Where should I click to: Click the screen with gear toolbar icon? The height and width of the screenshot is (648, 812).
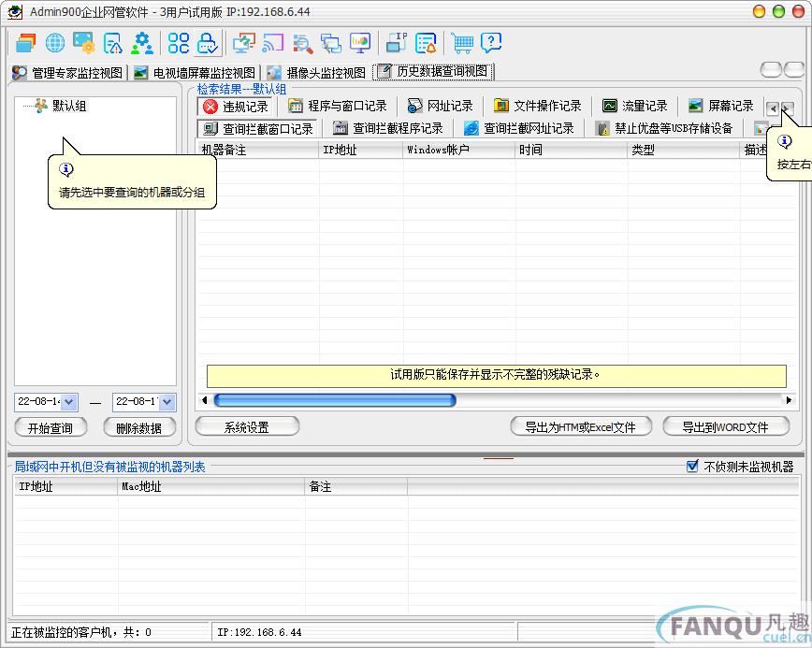[83, 43]
